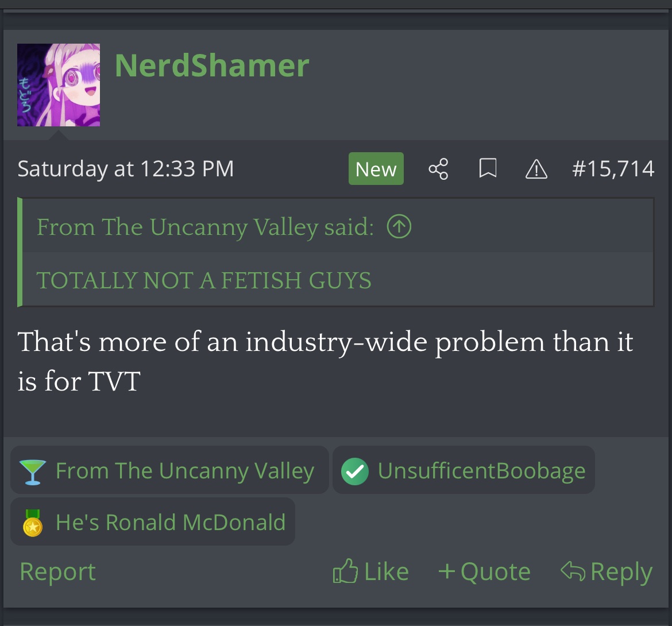Click the green New badge
Screen dimensions: 672x626
[x=376, y=169]
